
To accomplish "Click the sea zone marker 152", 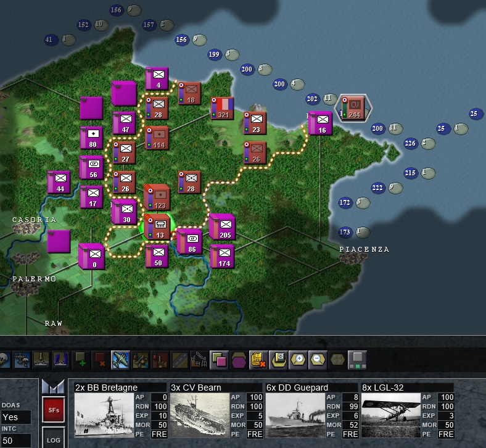I will (83, 25).
